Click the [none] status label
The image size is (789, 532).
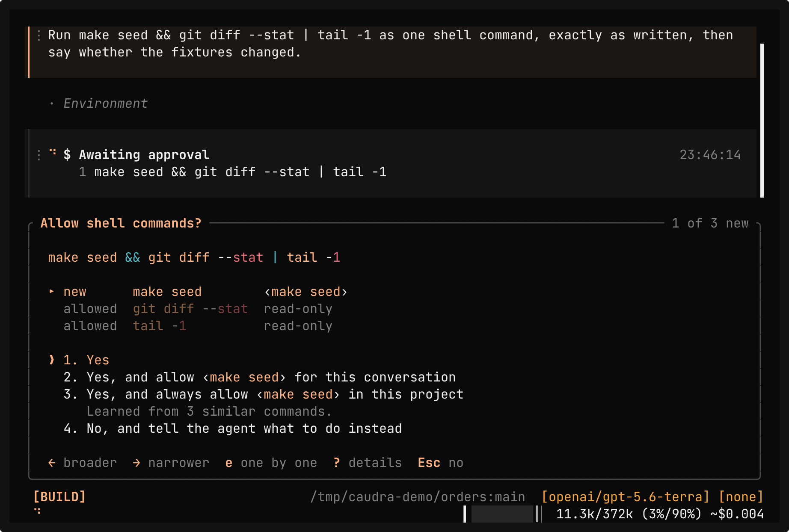click(x=741, y=497)
